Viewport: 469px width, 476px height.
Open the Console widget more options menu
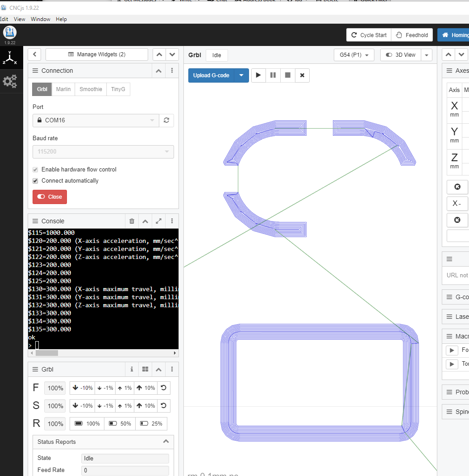click(172, 221)
